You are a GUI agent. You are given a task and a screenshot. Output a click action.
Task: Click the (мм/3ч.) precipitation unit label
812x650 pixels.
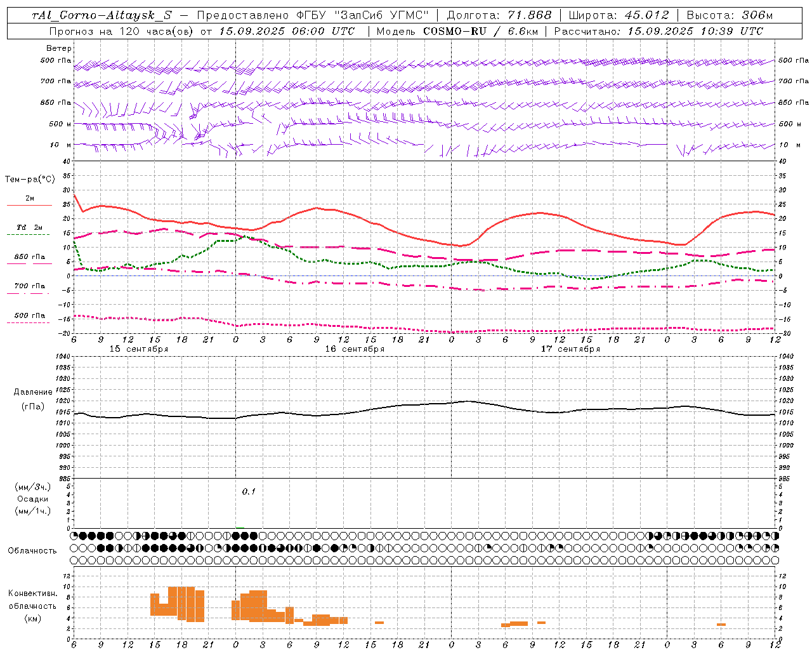pyautogui.click(x=33, y=487)
